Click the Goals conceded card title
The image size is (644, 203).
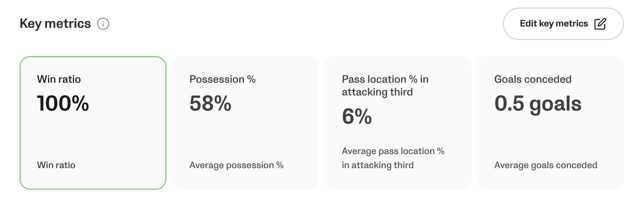[x=533, y=79]
